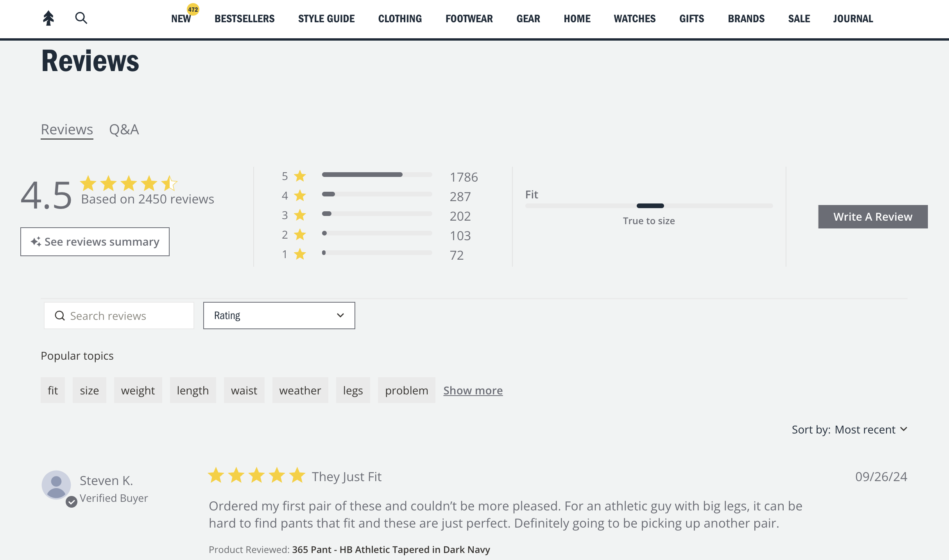Filter reviews by the 'fit' topic

click(x=53, y=390)
